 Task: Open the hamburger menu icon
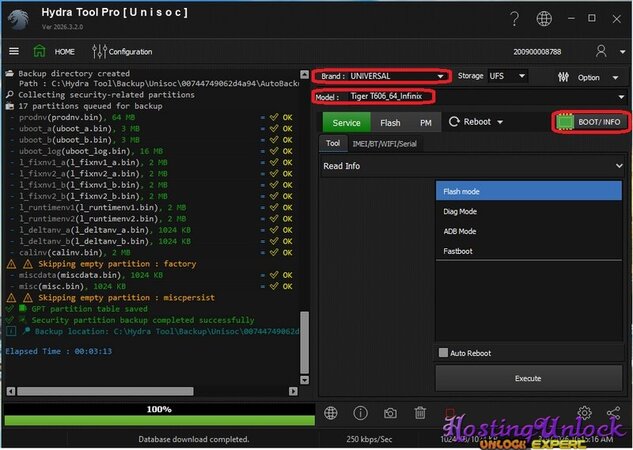click(x=14, y=51)
